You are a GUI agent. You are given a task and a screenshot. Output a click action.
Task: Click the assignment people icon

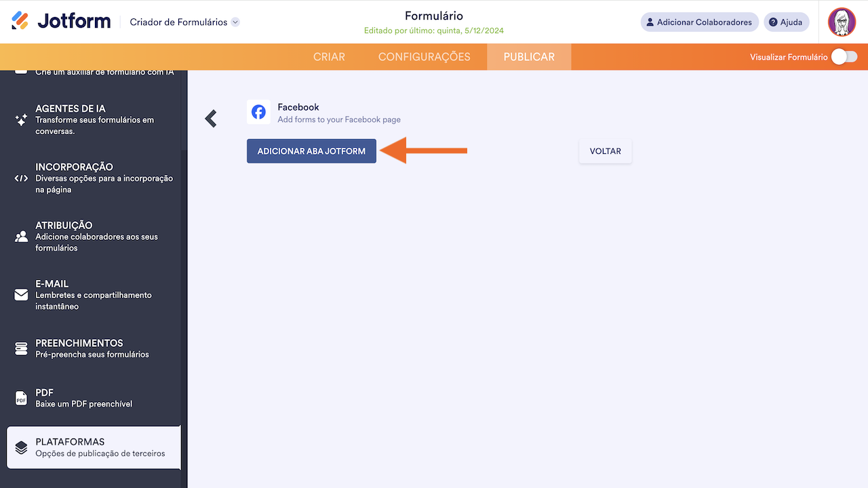[21, 237]
